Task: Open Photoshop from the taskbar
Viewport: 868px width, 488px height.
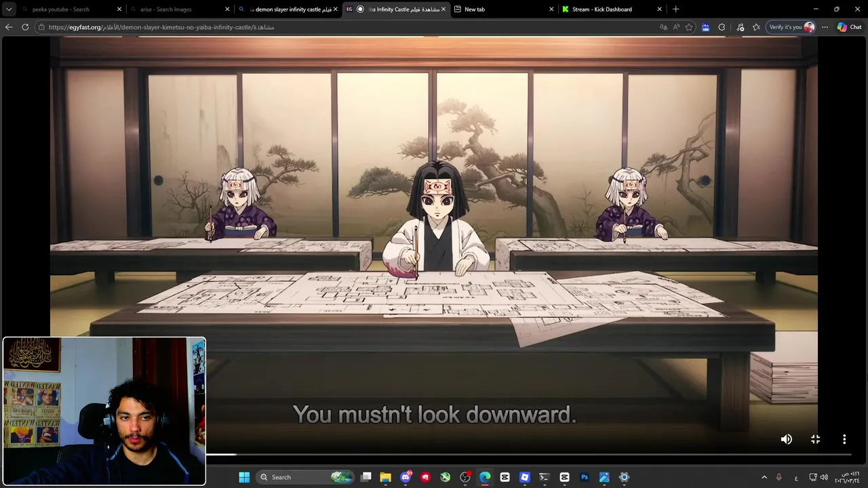Action: 585,477
